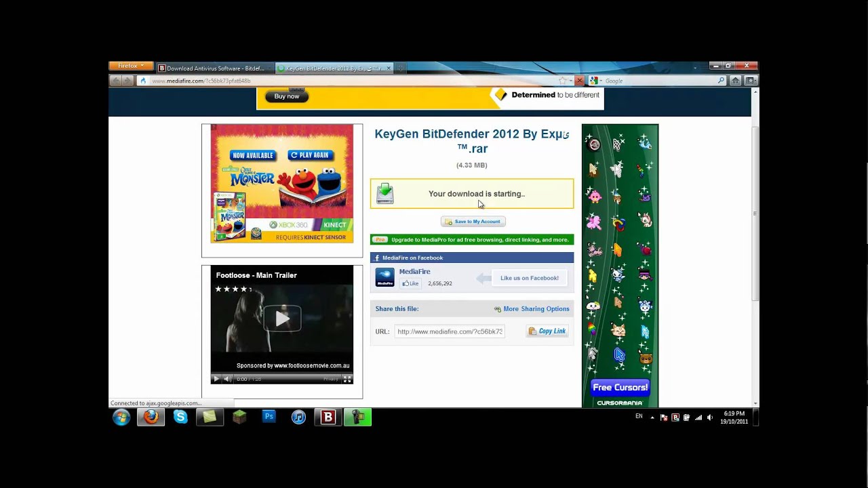
Task: Click the Privacy link on the trailer player
Action: [330, 379]
